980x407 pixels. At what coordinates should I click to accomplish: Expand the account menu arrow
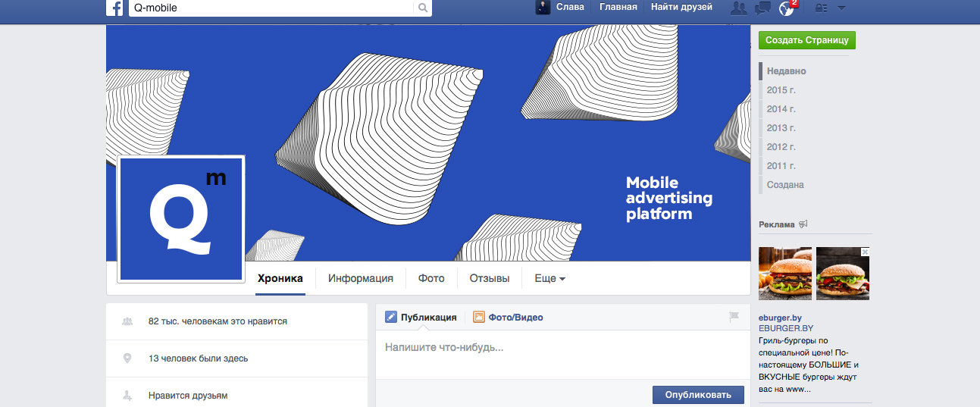[x=841, y=8]
